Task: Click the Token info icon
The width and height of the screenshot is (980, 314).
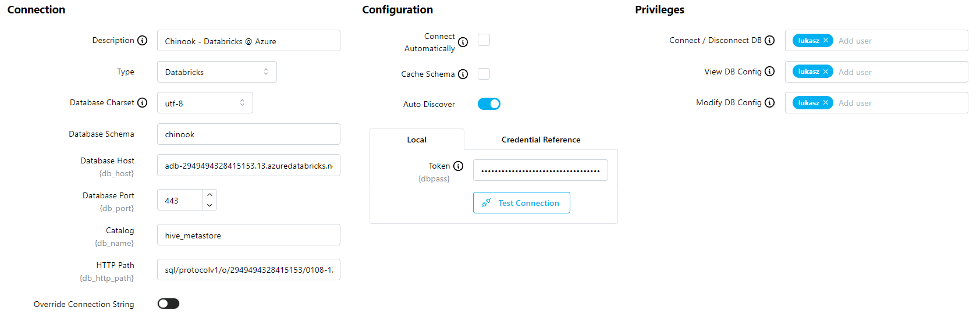Action: pyautogui.click(x=459, y=166)
